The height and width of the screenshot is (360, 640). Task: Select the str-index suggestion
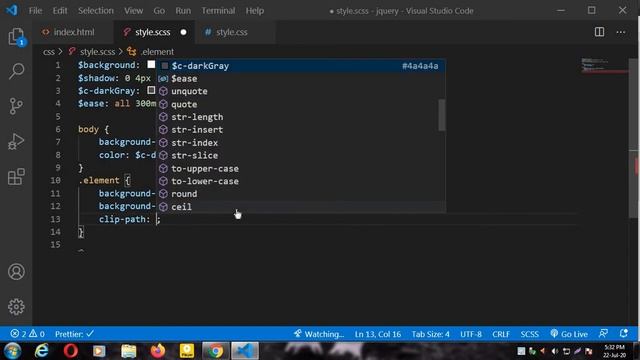301,143
